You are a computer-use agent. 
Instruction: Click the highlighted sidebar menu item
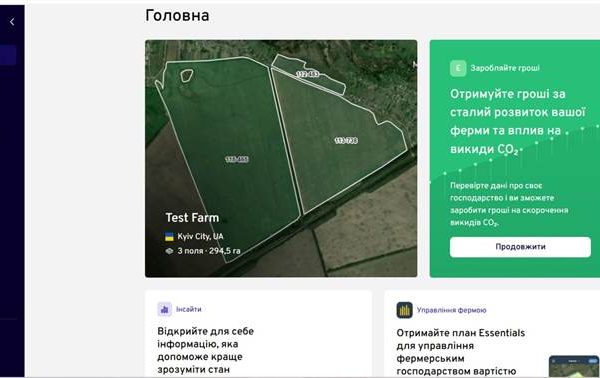click(8, 55)
